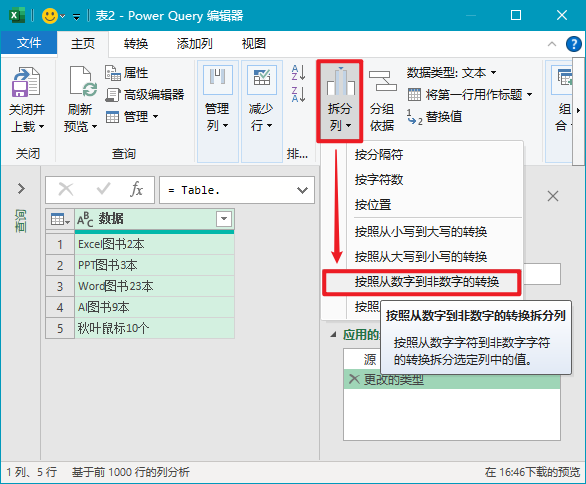Open query 属性
Viewport: 586px width, 484px height.
tap(127, 73)
